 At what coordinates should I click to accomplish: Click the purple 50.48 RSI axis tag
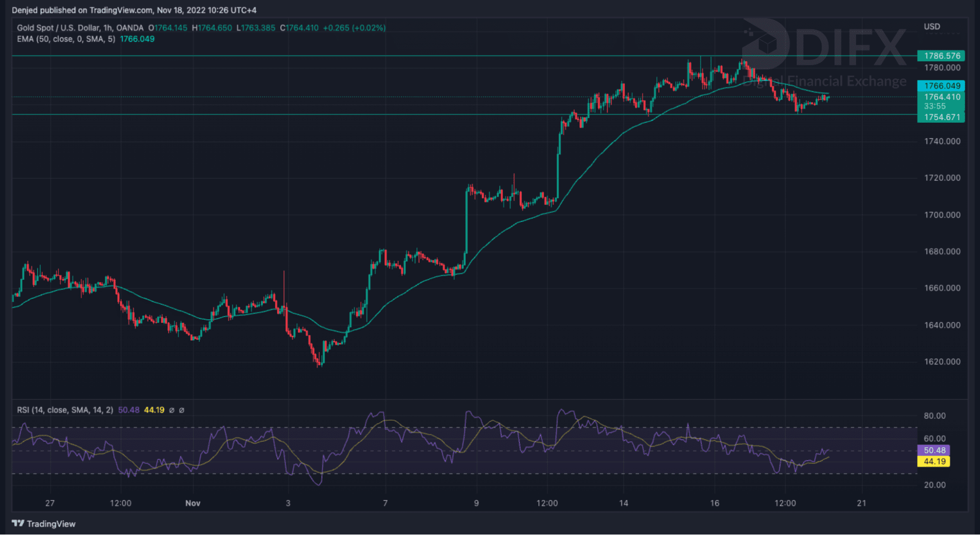(x=934, y=450)
